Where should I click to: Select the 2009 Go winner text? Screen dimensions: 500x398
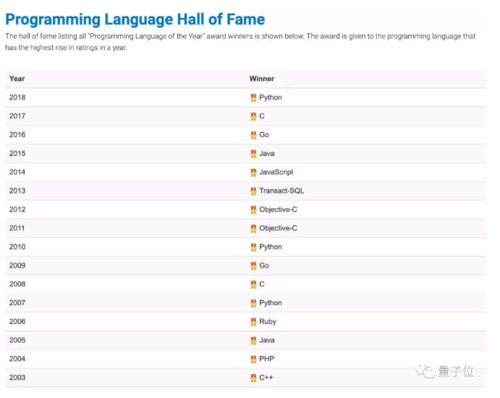pos(264,265)
